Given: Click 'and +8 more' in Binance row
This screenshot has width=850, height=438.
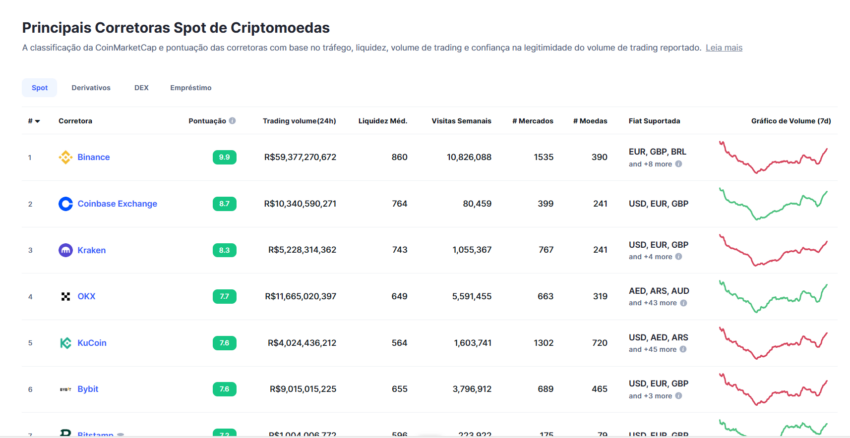Looking at the screenshot, I should 651,164.
